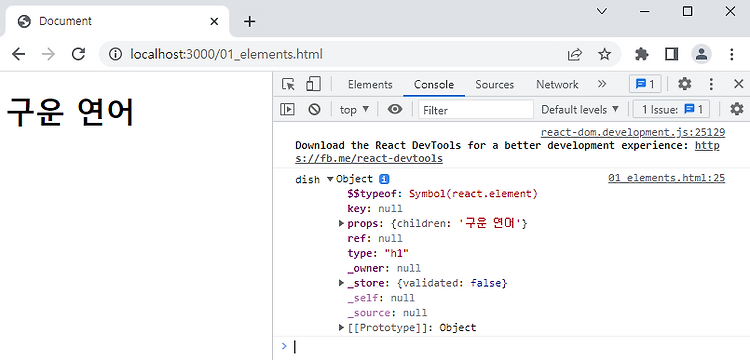This screenshot has width=750, height=360.
Task: Click the 구운 연어 page heading
Action: pos(70,112)
